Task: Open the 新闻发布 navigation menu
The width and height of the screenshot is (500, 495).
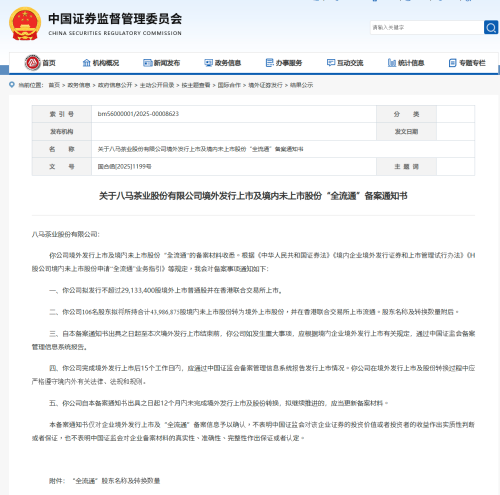Action: [167, 63]
